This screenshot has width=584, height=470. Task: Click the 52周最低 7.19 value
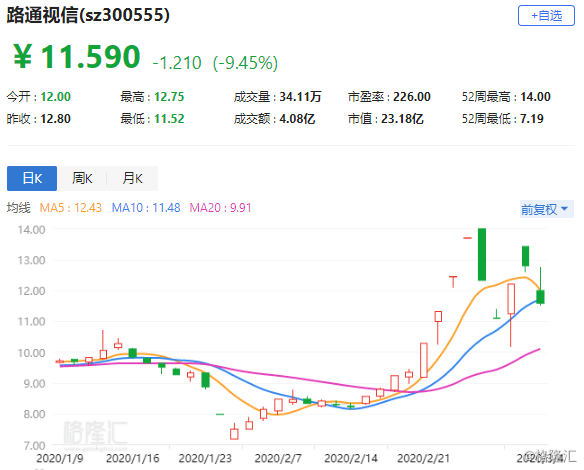point(503,119)
